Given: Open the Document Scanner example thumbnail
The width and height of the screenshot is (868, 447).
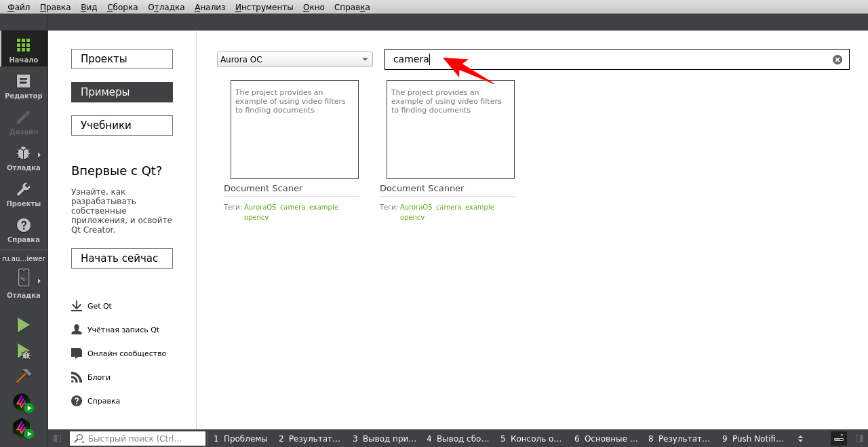Looking at the screenshot, I should click(x=450, y=130).
